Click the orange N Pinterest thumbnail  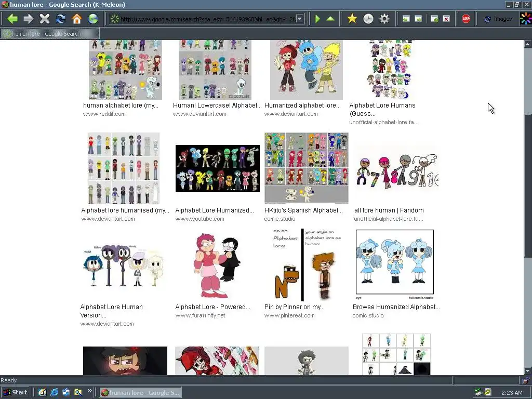(307, 265)
